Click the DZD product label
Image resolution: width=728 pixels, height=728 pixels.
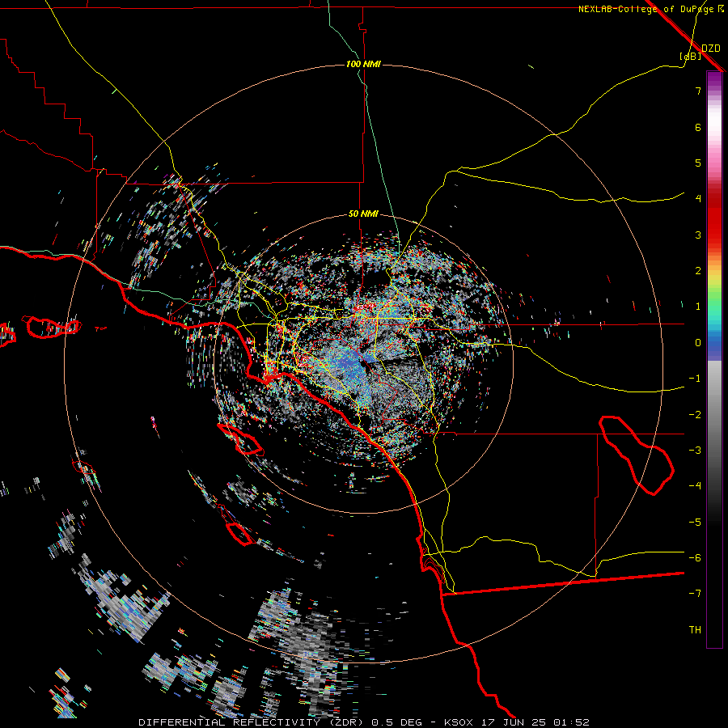click(711, 49)
